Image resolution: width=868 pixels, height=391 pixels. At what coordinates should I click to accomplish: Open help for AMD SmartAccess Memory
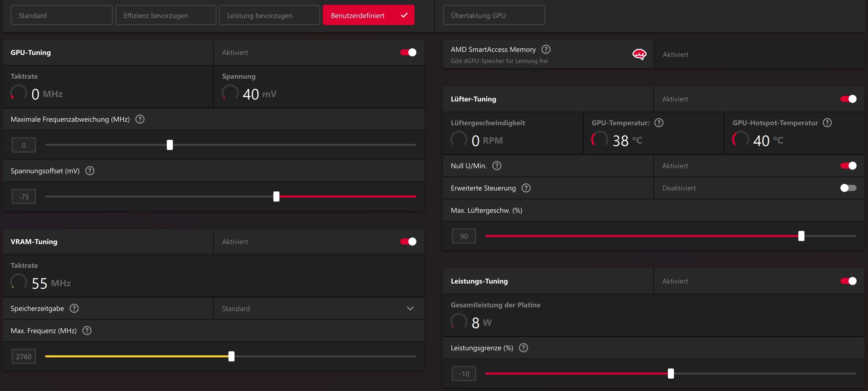545,50
